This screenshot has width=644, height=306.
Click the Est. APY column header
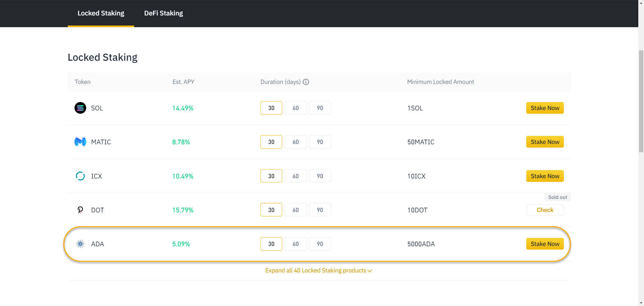click(183, 82)
